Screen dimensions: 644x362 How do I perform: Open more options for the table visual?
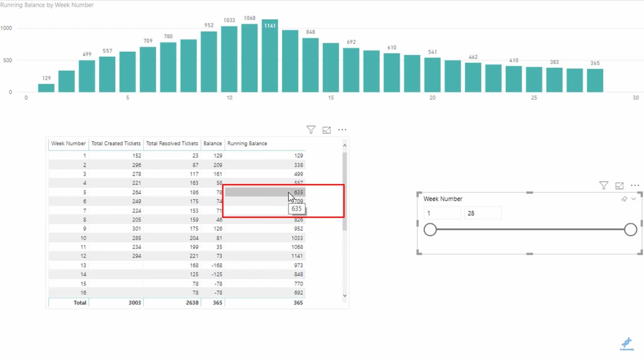[x=342, y=130]
